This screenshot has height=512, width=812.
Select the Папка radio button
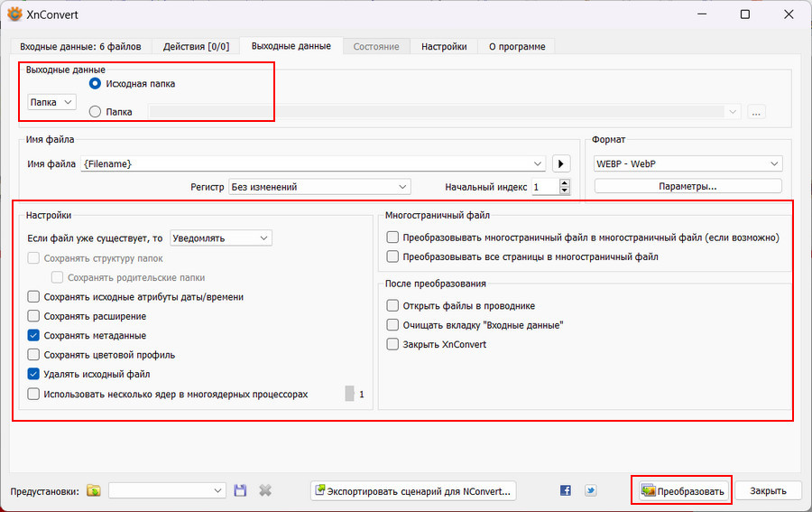[x=95, y=111]
